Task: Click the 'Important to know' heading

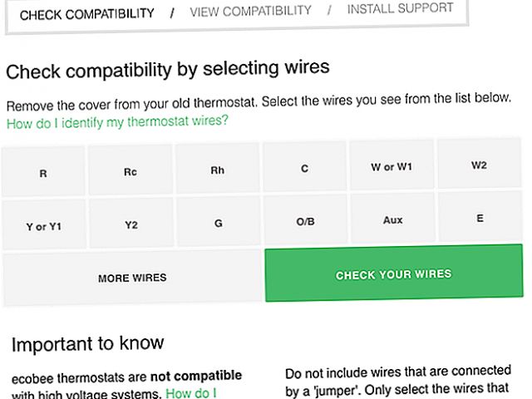Action: (x=88, y=343)
